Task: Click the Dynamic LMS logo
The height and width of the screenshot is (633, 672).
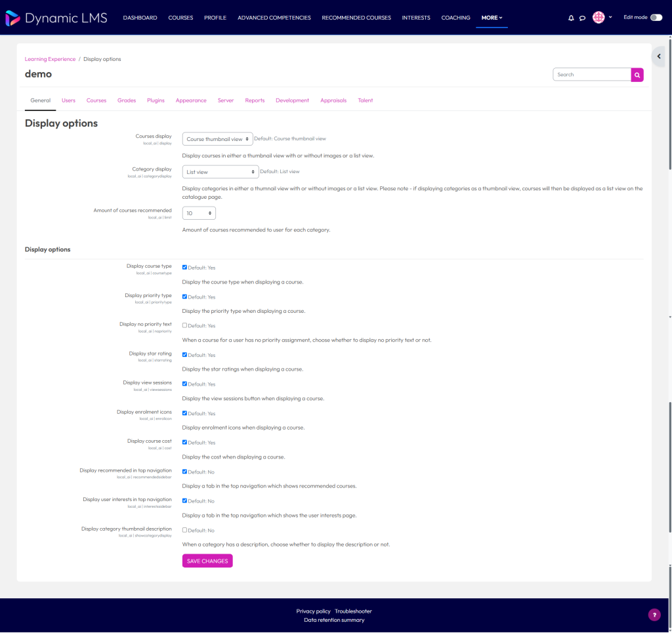Action: (x=56, y=18)
